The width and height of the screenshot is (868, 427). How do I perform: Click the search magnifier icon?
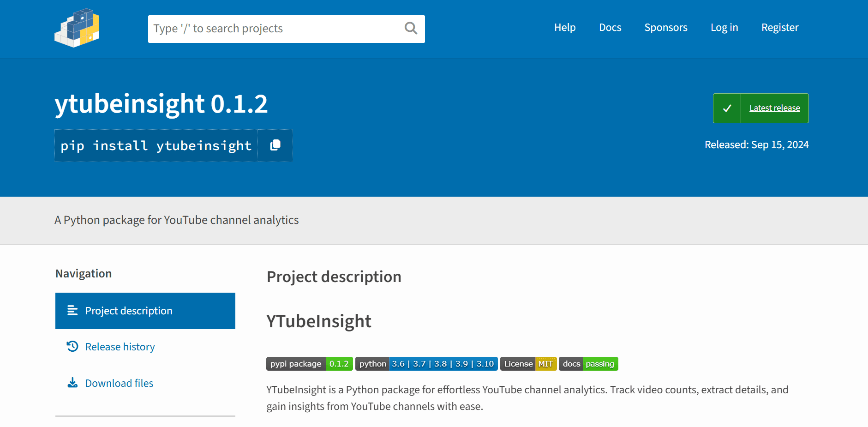click(411, 29)
